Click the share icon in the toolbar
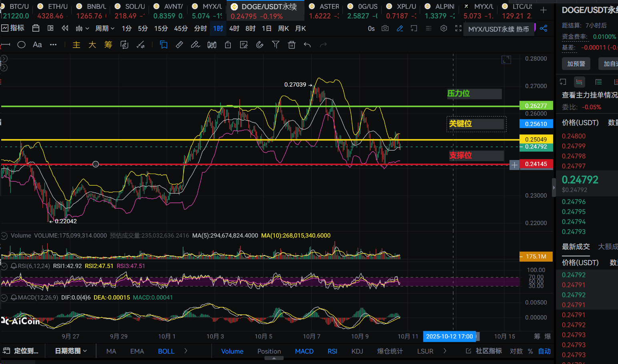 pos(544,28)
